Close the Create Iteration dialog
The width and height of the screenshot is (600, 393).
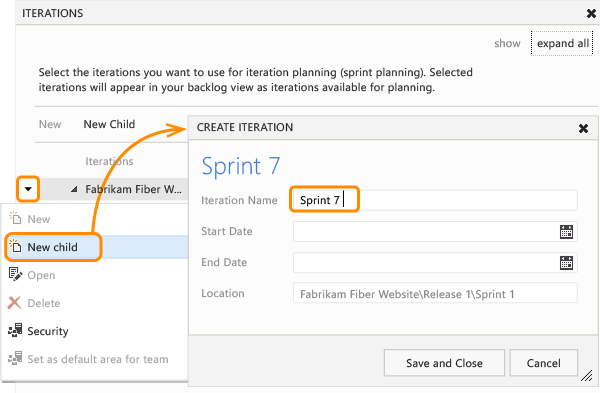coord(583,128)
